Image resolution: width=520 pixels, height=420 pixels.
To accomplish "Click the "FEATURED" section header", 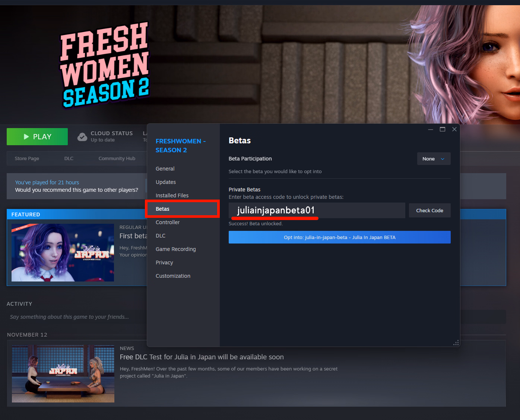I will tap(26, 214).
